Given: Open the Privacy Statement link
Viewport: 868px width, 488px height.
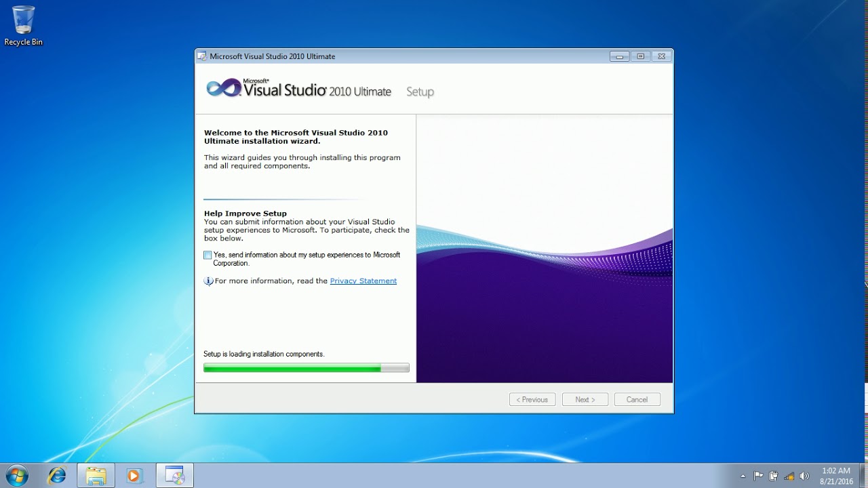Looking at the screenshot, I should click(x=363, y=281).
